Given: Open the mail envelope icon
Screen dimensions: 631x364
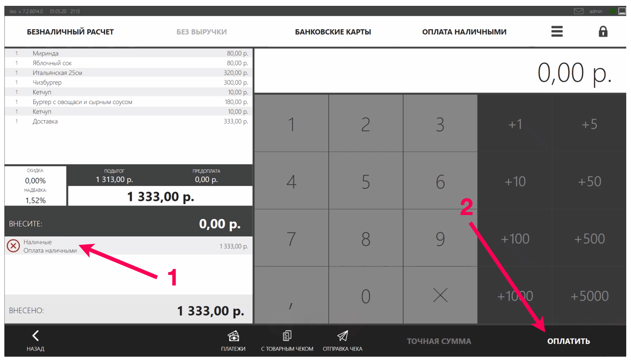Looking at the screenshot, I should (578, 11).
